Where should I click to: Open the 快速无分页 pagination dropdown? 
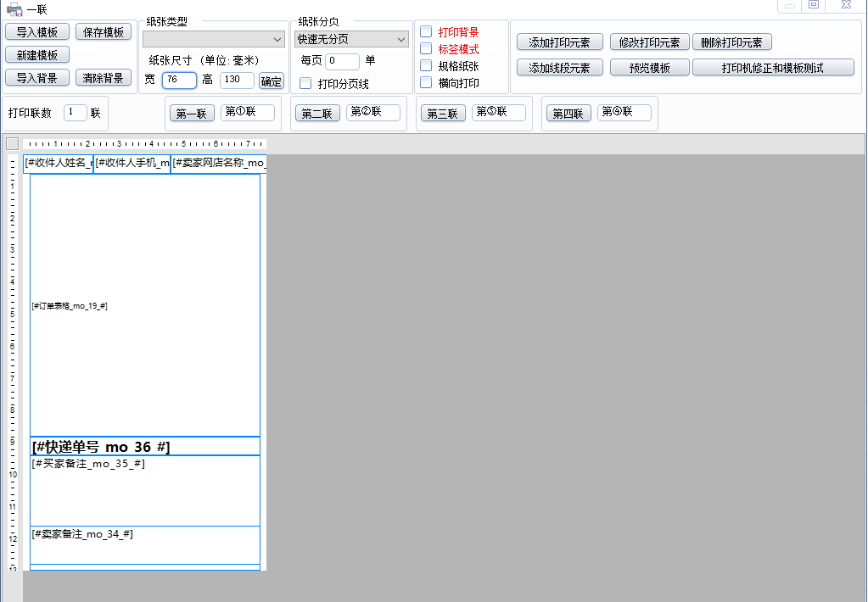(350, 38)
